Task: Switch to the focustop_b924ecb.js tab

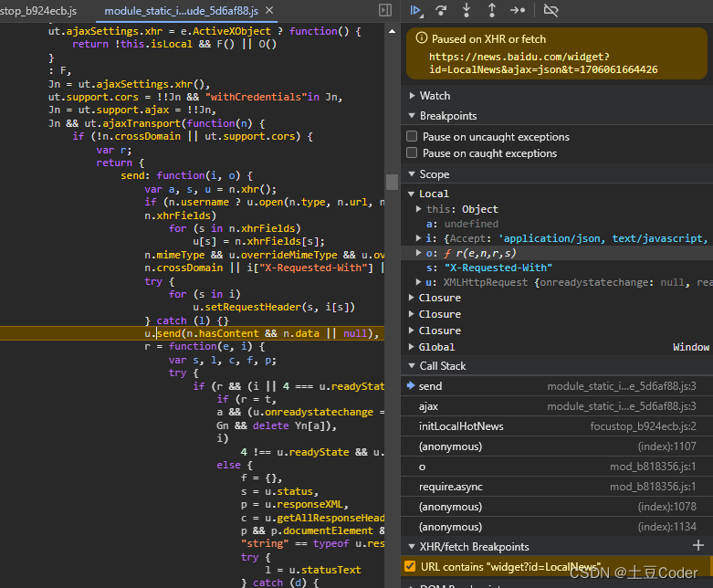Action: click(x=38, y=10)
